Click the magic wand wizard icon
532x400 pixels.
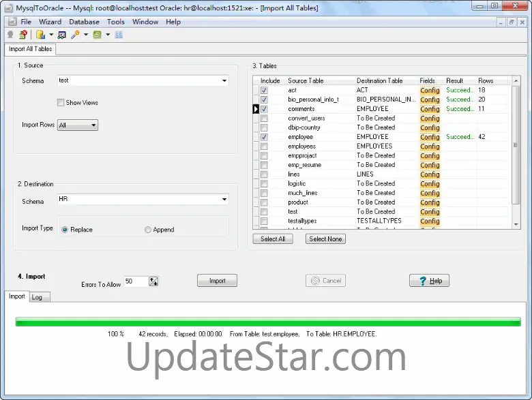pyautogui.click(x=75, y=35)
